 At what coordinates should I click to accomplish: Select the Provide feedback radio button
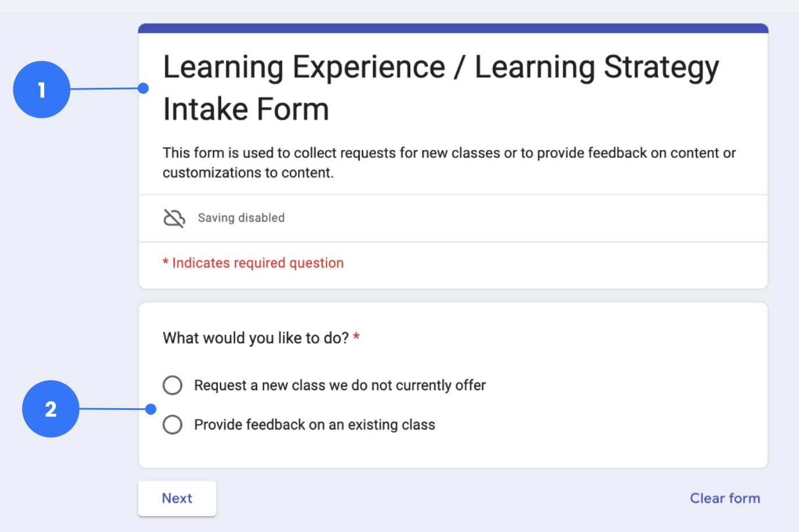click(172, 424)
